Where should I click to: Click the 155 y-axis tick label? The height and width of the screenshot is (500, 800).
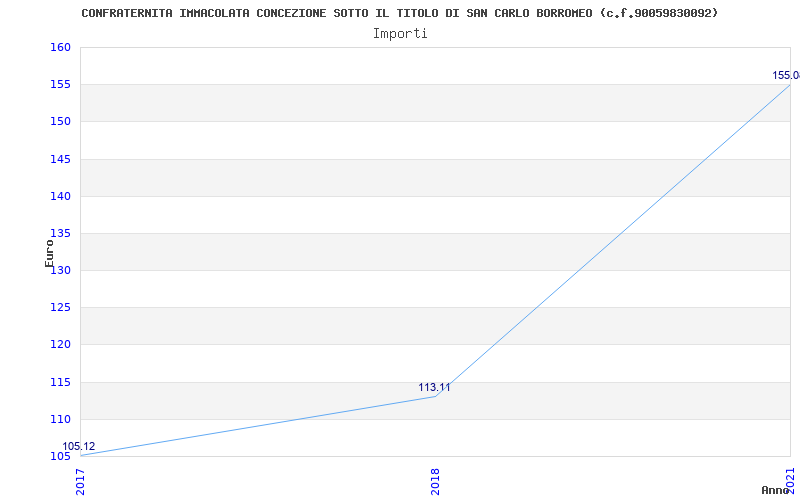click(x=60, y=85)
